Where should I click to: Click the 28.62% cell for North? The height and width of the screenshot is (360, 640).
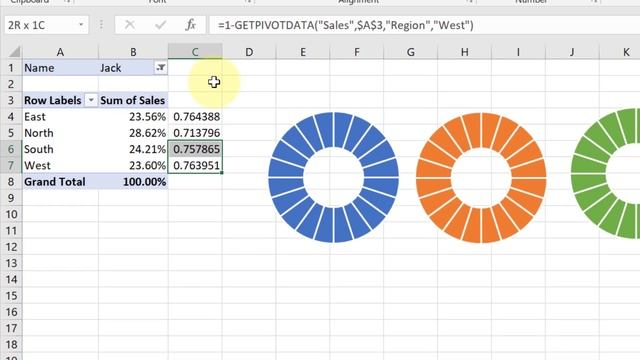[133, 133]
